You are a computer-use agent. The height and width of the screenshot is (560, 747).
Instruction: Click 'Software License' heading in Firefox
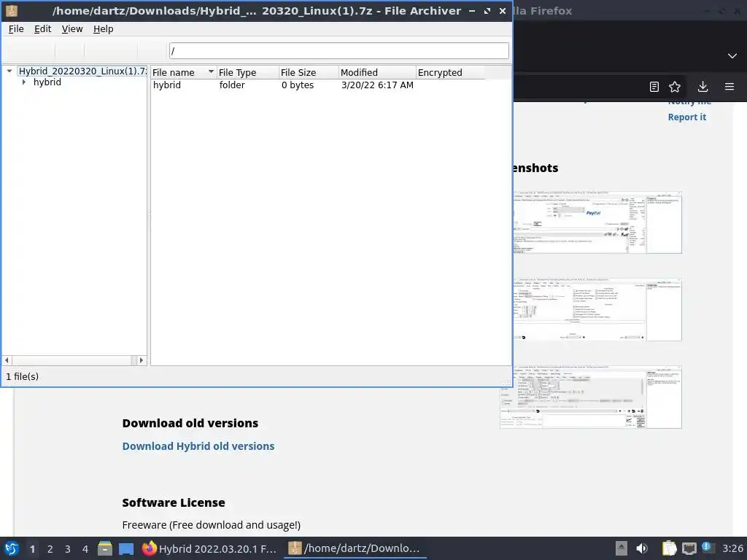tap(174, 503)
